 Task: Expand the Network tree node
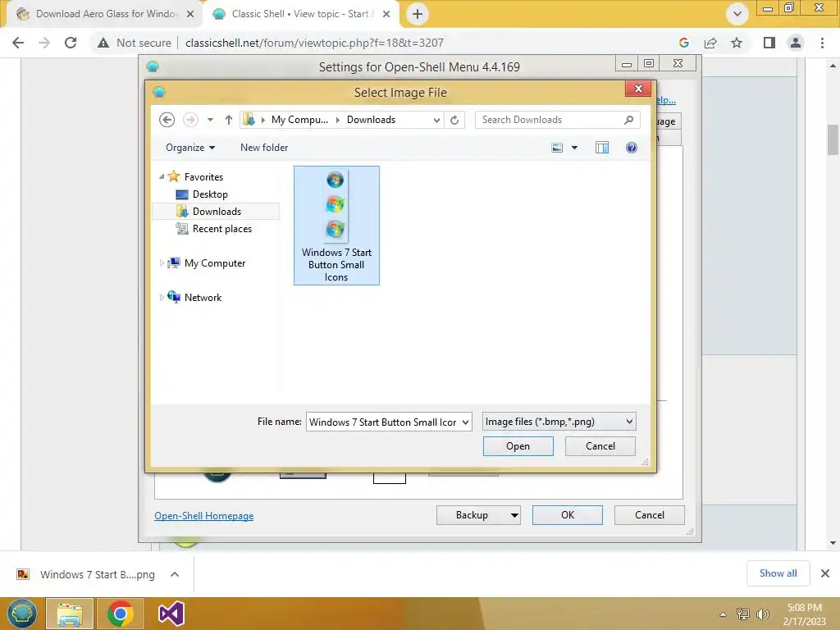click(x=162, y=297)
